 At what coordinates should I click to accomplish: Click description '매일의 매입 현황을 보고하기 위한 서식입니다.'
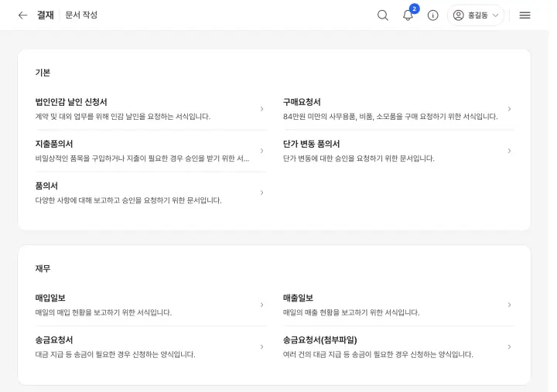pyautogui.click(x=104, y=313)
